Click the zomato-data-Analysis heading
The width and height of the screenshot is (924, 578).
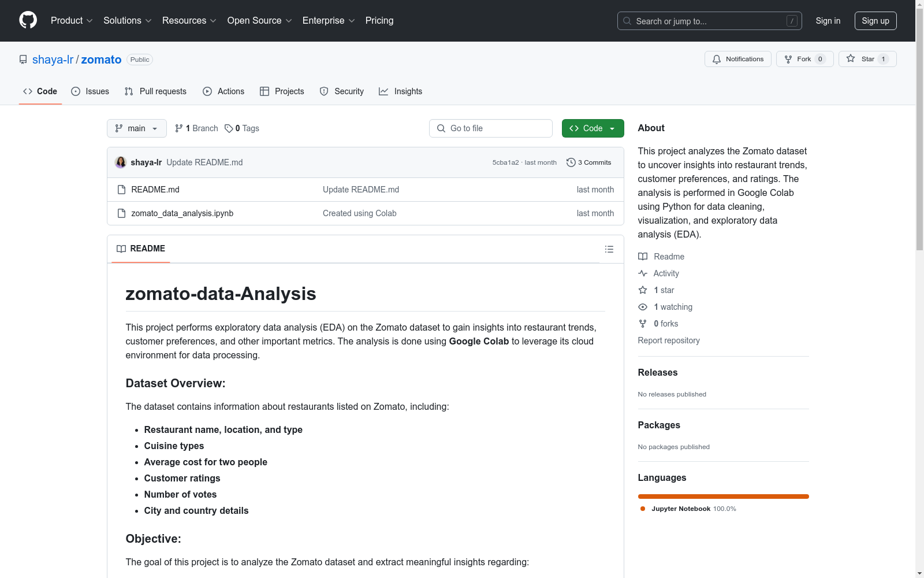tap(221, 294)
